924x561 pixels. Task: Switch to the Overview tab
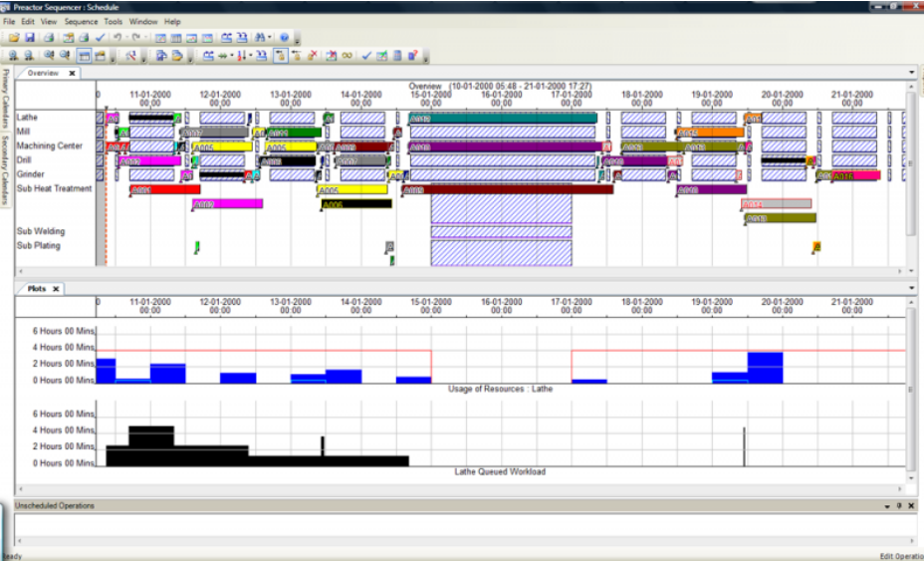pyautogui.click(x=43, y=73)
